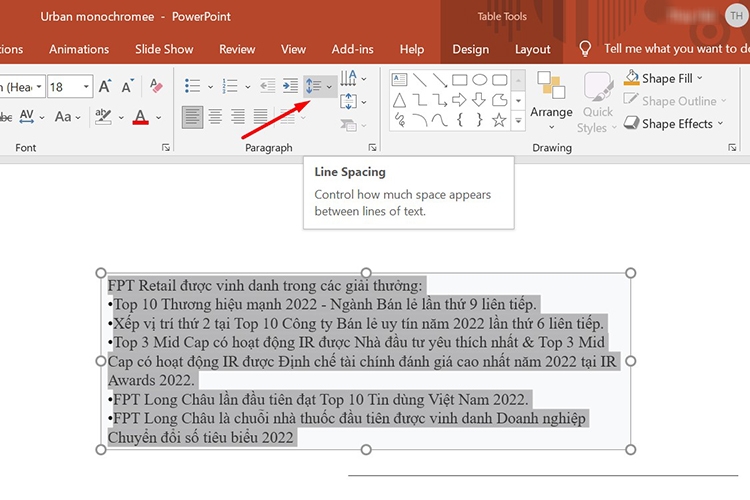Image resolution: width=750 pixels, height=500 pixels.
Task: Insert a Text Box shape
Action: click(x=399, y=79)
